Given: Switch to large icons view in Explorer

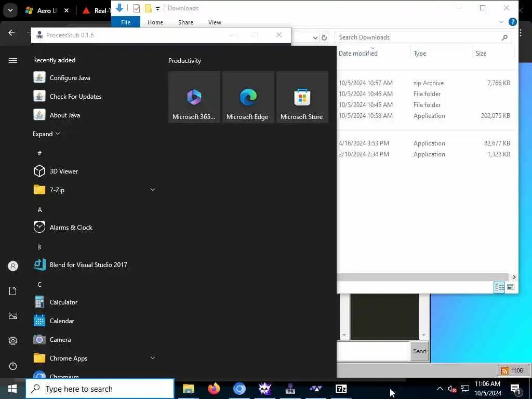Looking at the screenshot, I should 510,287.
